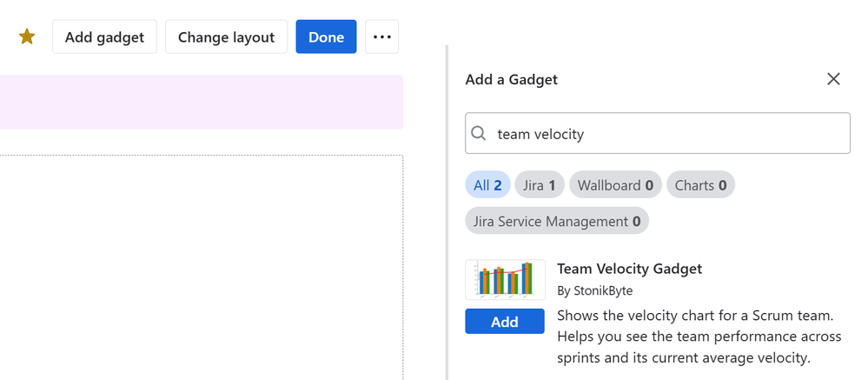Image resolution: width=868 pixels, height=380 pixels.
Task: Close the Add a Gadget panel
Action: [x=833, y=79]
